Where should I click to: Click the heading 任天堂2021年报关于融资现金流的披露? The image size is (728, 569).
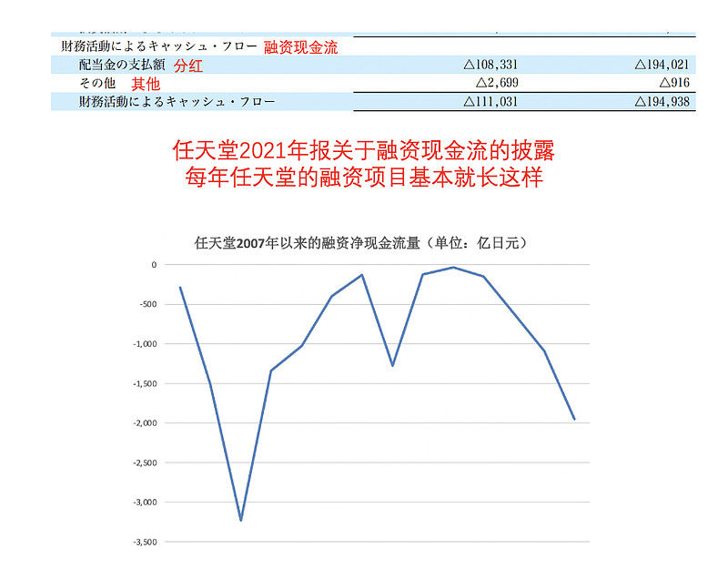click(x=363, y=150)
